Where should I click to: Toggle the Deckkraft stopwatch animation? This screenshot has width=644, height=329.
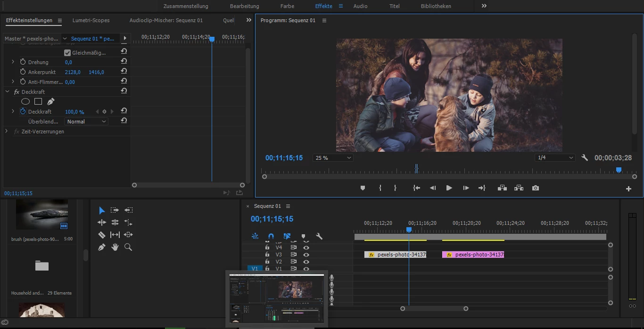(23, 112)
